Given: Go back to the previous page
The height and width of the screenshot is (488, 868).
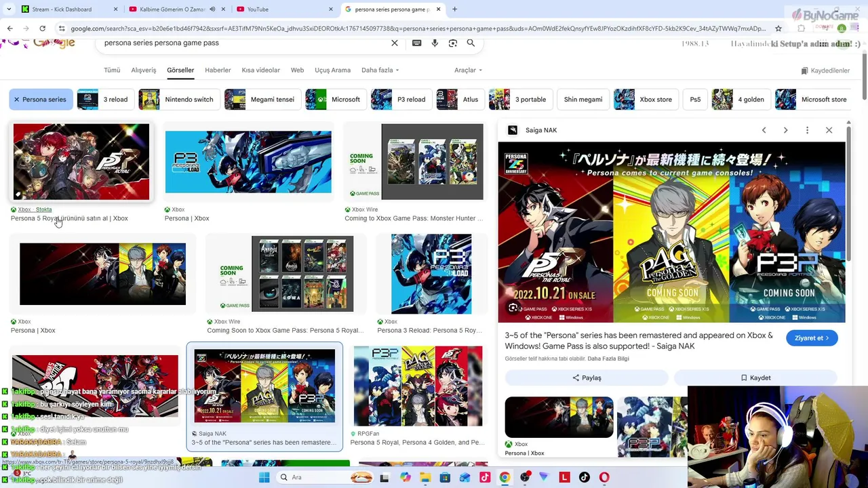Looking at the screenshot, I should coord(9,28).
